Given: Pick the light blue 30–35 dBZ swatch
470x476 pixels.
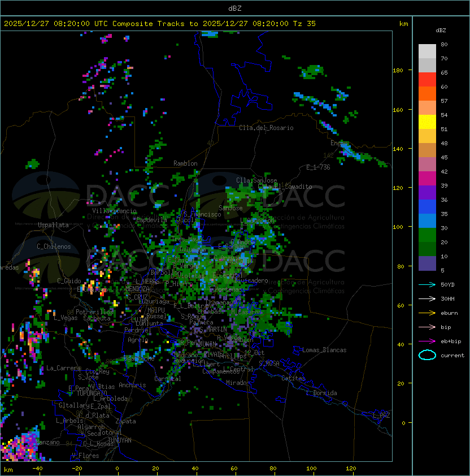Looking at the screenshot, I should coord(427,221).
